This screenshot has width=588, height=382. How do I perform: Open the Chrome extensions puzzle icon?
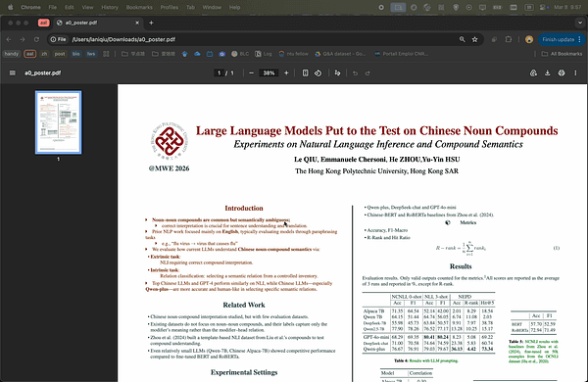click(x=509, y=39)
